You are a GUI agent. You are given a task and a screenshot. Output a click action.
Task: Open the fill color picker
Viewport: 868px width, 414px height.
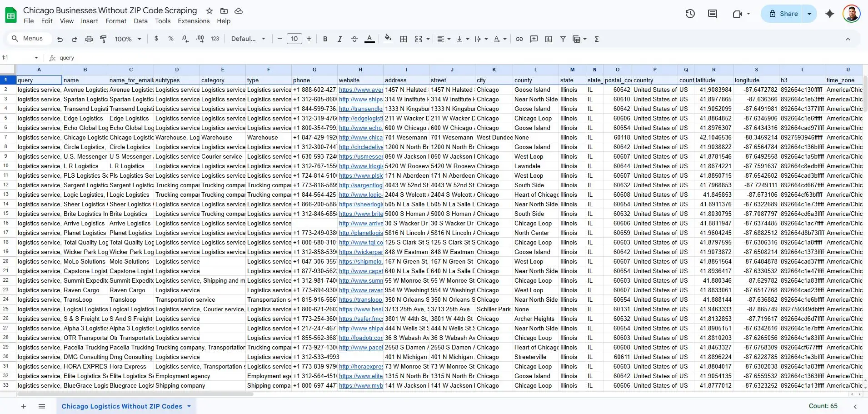coord(388,39)
